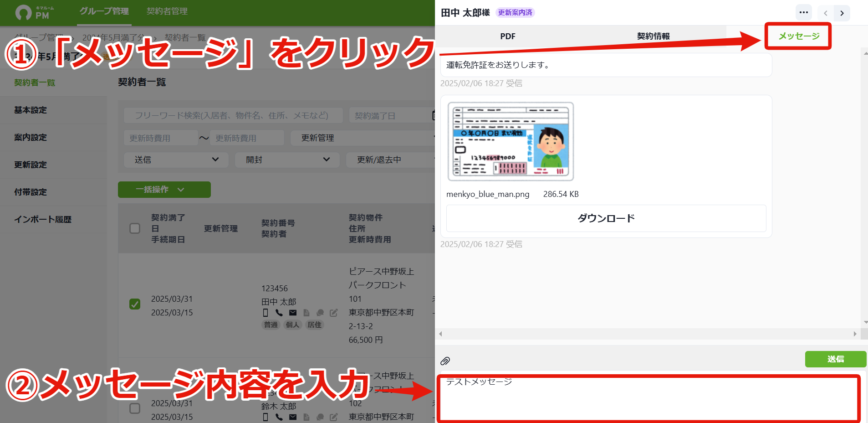The width and height of the screenshot is (868, 423).
Task: Click the 個人 tag on 田中 太郎
Action: (x=293, y=325)
